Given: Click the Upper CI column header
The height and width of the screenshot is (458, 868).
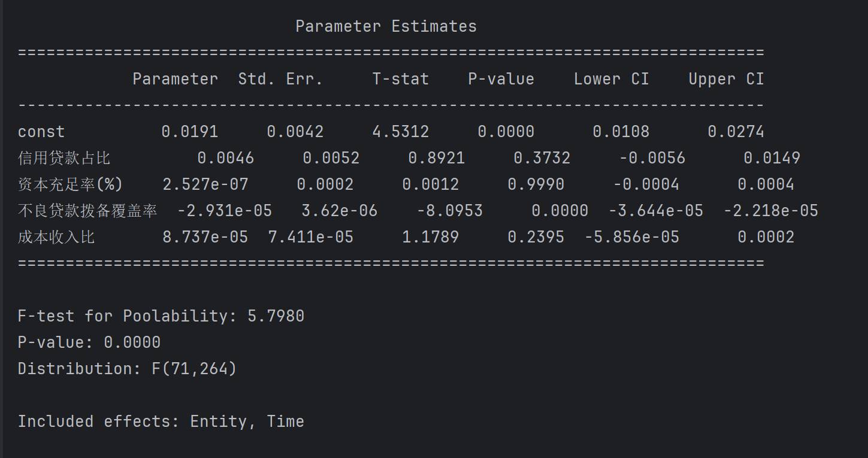Looking at the screenshot, I should [726, 79].
